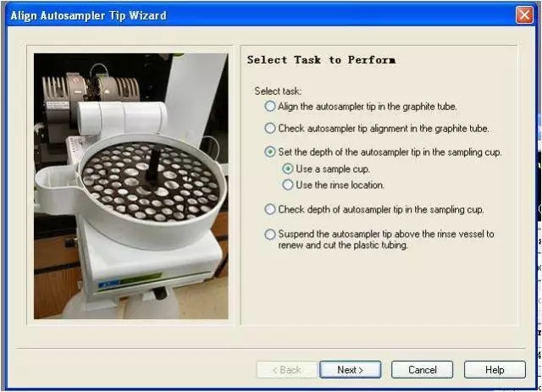
Task: Click the autosampler photo on the left
Action: tap(131, 186)
